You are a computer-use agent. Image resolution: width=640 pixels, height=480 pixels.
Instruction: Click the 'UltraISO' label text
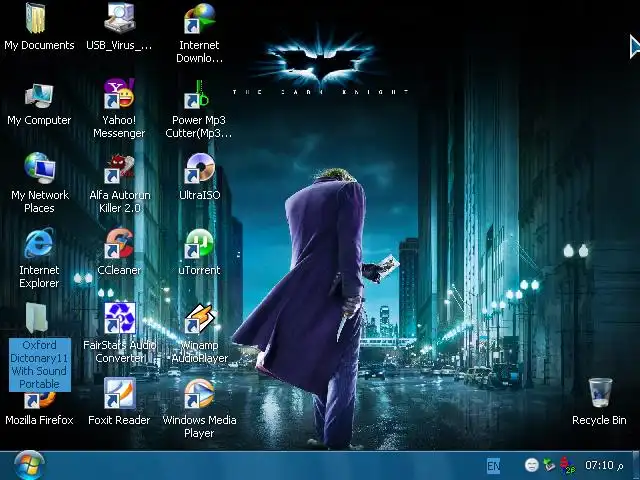tap(200, 195)
